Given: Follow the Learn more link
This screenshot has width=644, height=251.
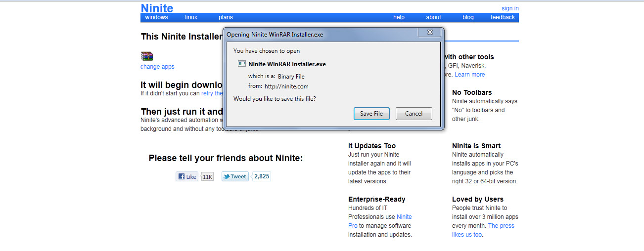Looking at the screenshot, I should point(470,75).
